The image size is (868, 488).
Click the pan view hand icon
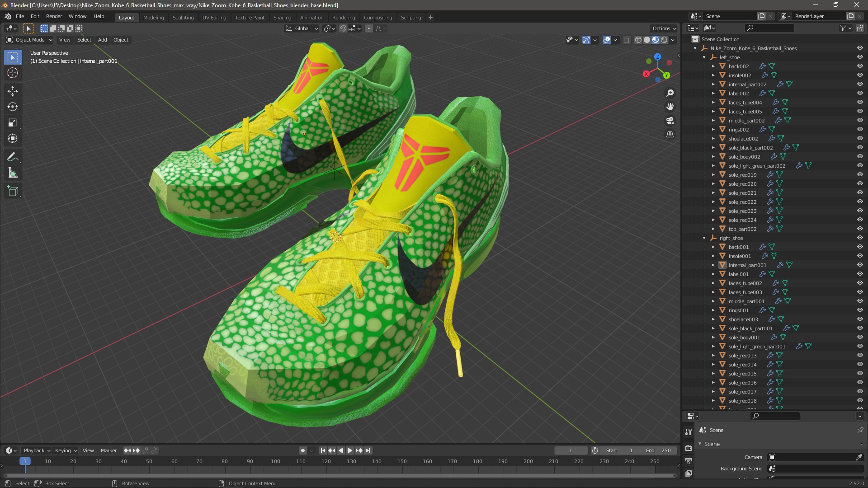[x=670, y=107]
